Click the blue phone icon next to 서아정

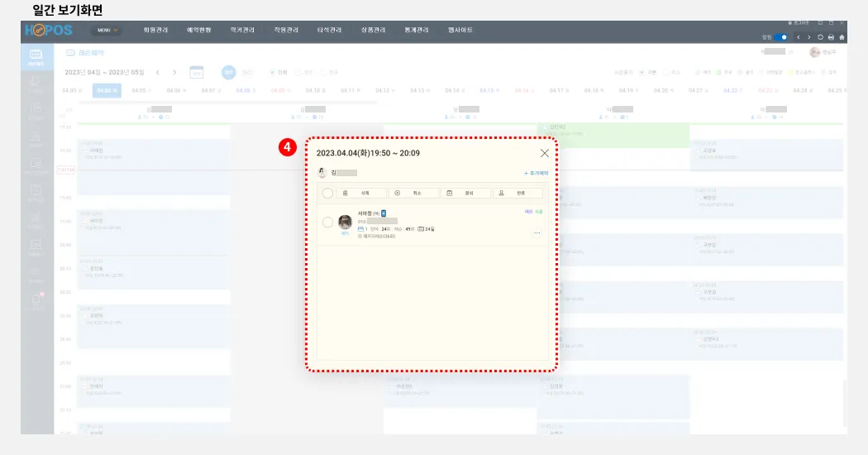384,213
